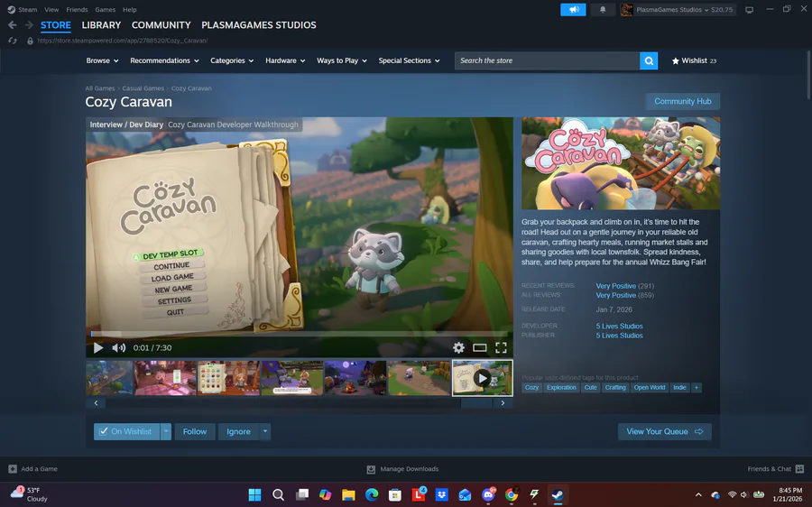Expand the Ignore options dropdown arrow
Image resolution: width=812 pixels, height=507 pixels.
tap(264, 431)
